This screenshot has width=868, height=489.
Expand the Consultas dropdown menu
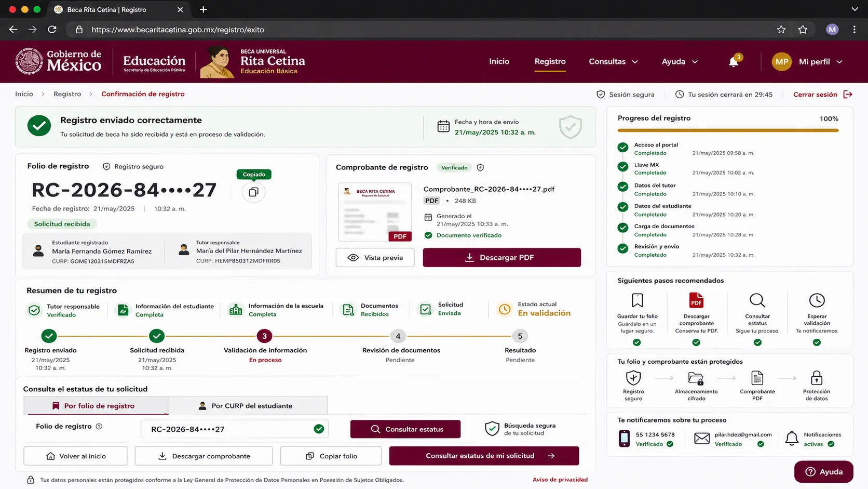pyautogui.click(x=613, y=62)
